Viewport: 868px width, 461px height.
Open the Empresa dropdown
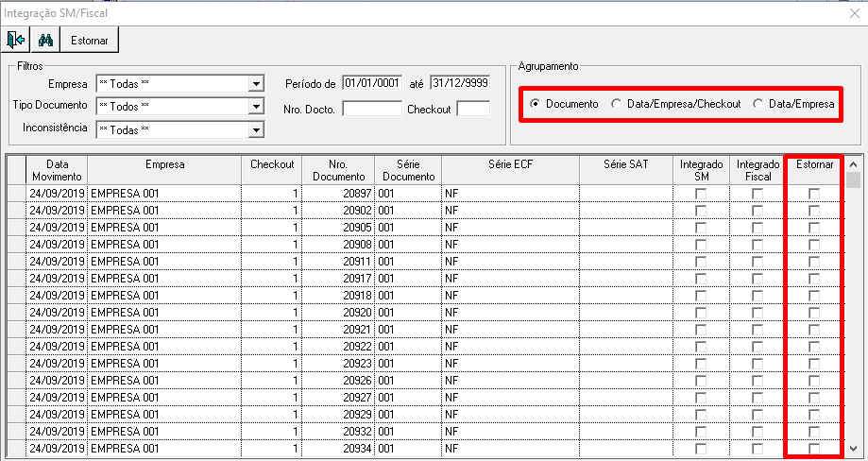tap(255, 84)
